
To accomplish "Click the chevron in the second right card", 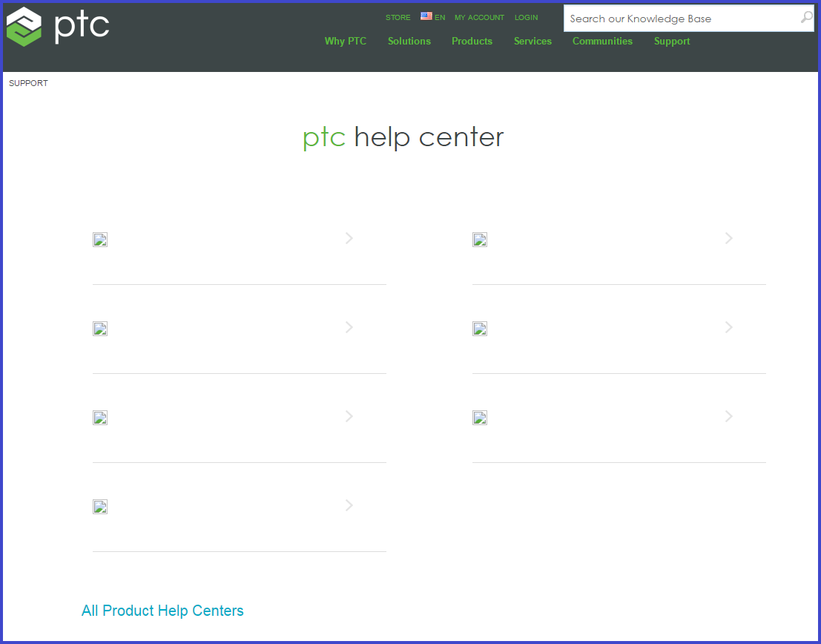I will pos(729,327).
